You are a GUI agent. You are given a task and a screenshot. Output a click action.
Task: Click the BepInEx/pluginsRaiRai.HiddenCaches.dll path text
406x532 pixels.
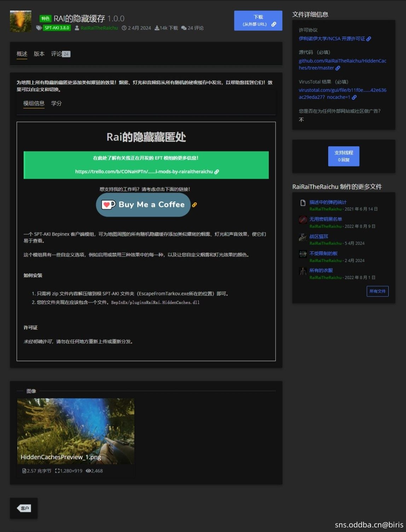[x=155, y=303]
